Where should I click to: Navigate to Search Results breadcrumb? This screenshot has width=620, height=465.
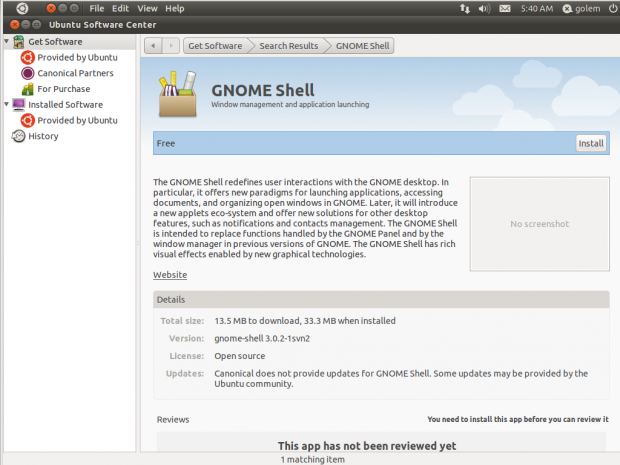289,46
